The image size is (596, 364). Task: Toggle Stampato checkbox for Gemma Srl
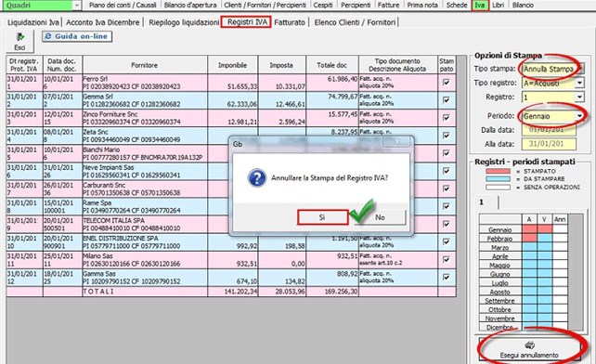(447, 100)
